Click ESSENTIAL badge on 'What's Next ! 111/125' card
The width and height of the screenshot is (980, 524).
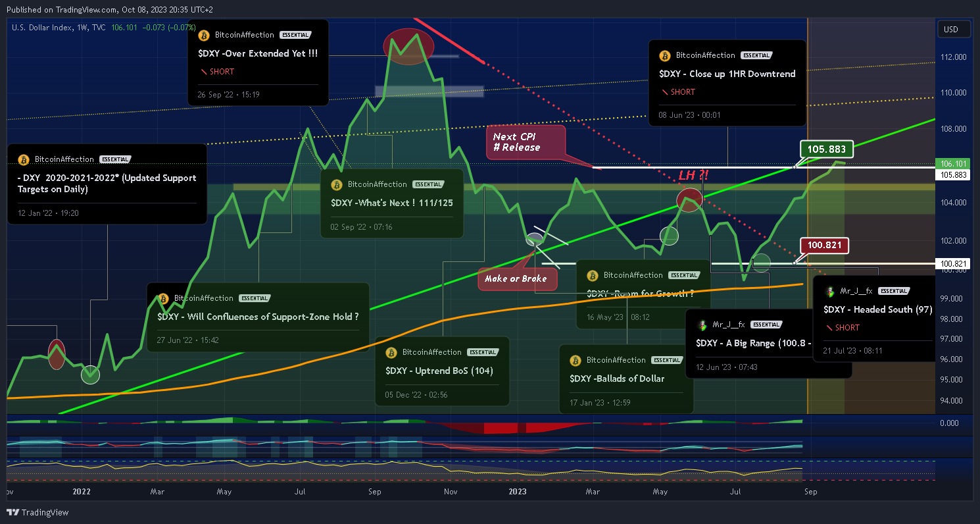pos(428,184)
